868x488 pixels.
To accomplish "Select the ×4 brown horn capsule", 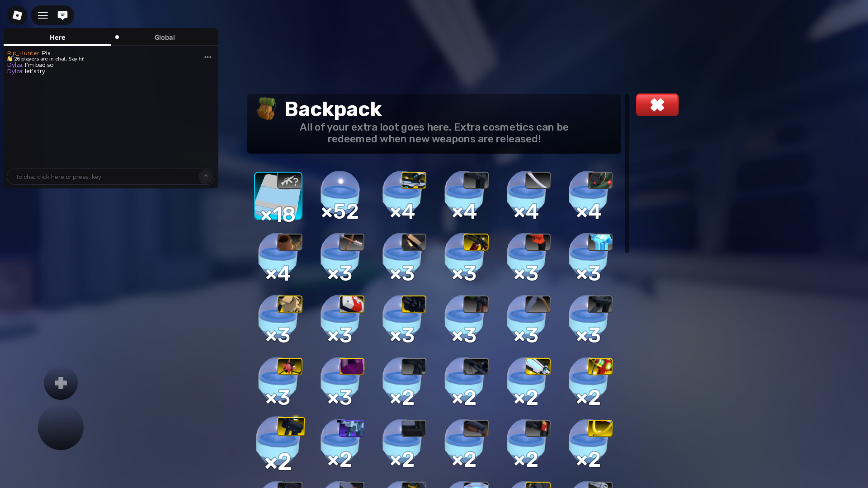I will pyautogui.click(x=279, y=258).
